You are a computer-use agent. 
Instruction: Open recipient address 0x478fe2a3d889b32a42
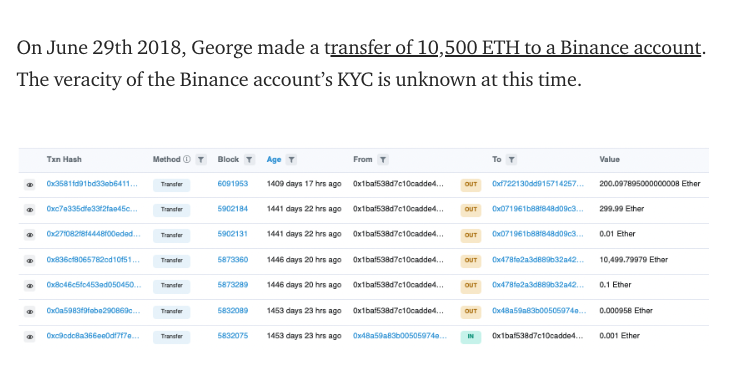point(538,260)
